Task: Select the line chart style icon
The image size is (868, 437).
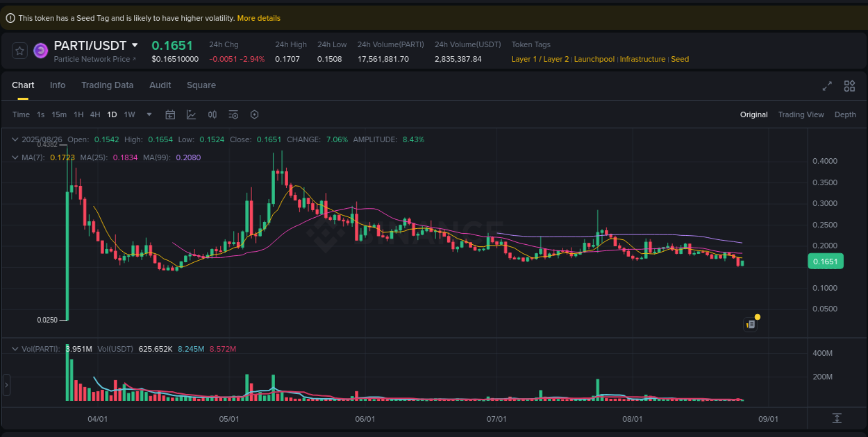Action: [x=192, y=114]
